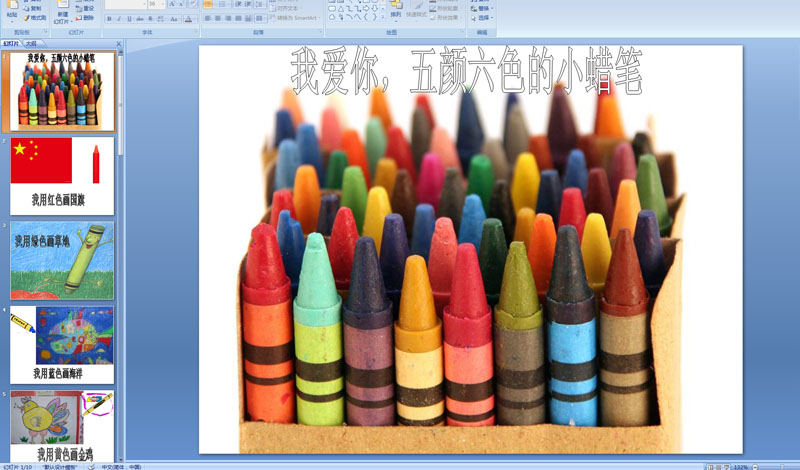Align text left in paragraph group
The height and width of the screenshot is (470, 800).
click(207, 18)
